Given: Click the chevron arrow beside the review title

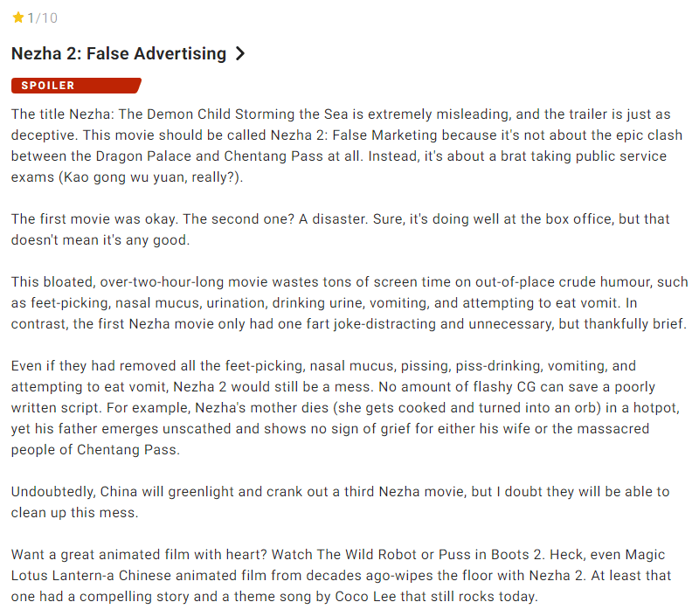Looking at the screenshot, I should coord(239,53).
